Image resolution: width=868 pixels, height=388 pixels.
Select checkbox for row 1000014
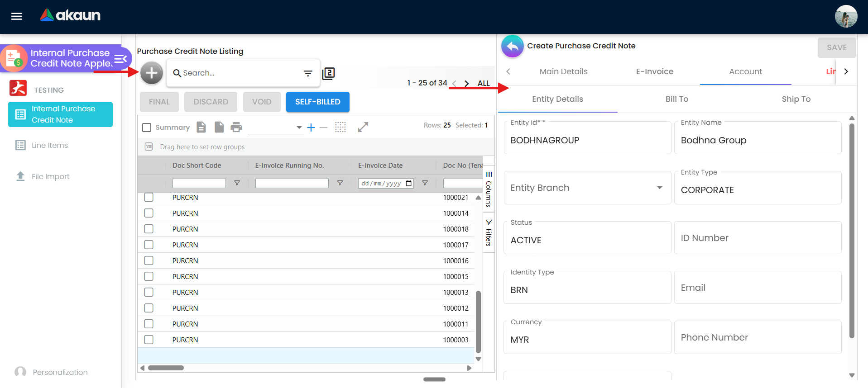pos(149,213)
